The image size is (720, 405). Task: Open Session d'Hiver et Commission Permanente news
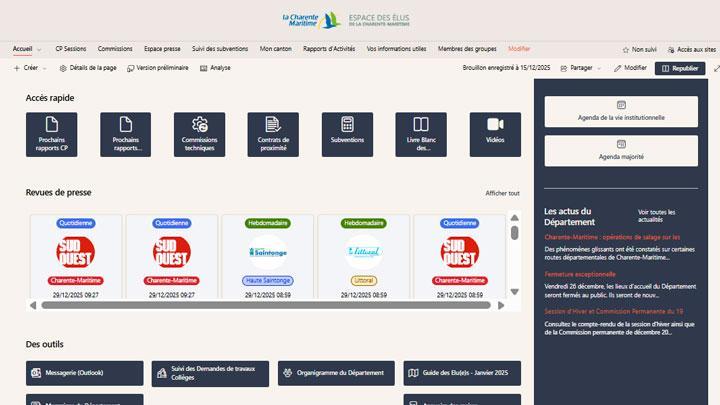point(613,311)
